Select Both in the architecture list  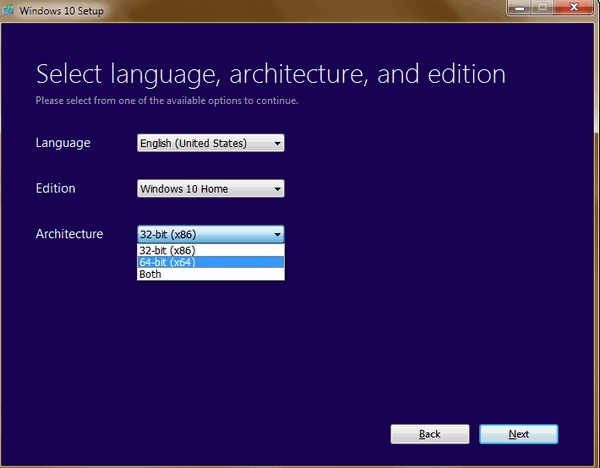coord(210,274)
